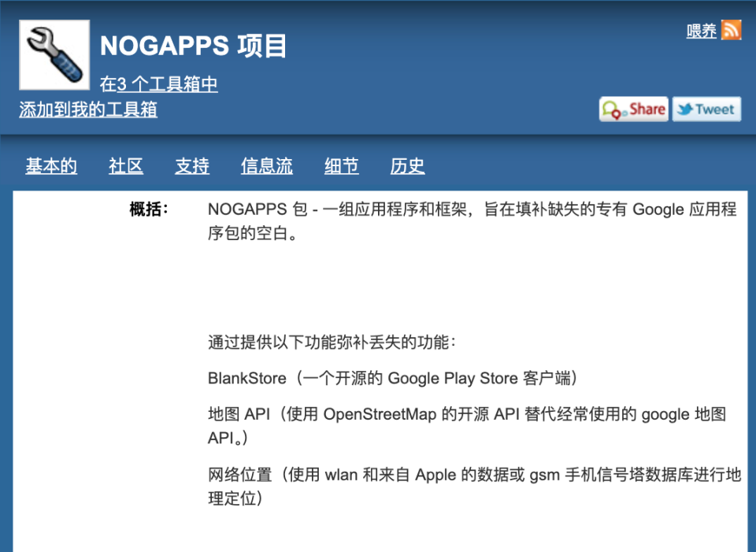756x552 pixels.
Task: Click the 地图 API OpenStreetMap description
Action: pyautogui.click(x=467, y=426)
